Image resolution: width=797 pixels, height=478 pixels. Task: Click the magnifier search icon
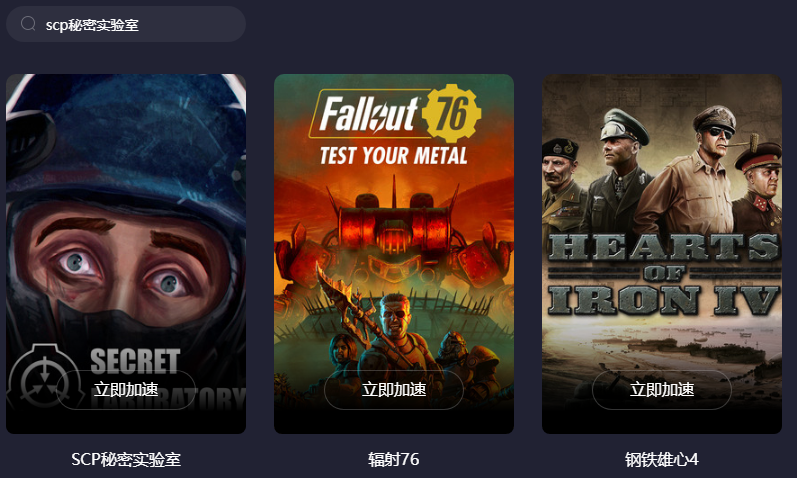pos(28,23)
